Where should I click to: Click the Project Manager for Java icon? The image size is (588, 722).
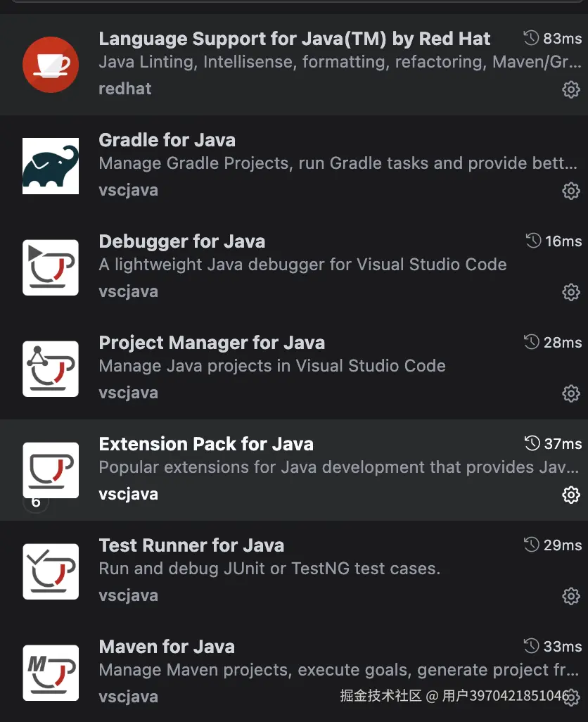point(51,369)
